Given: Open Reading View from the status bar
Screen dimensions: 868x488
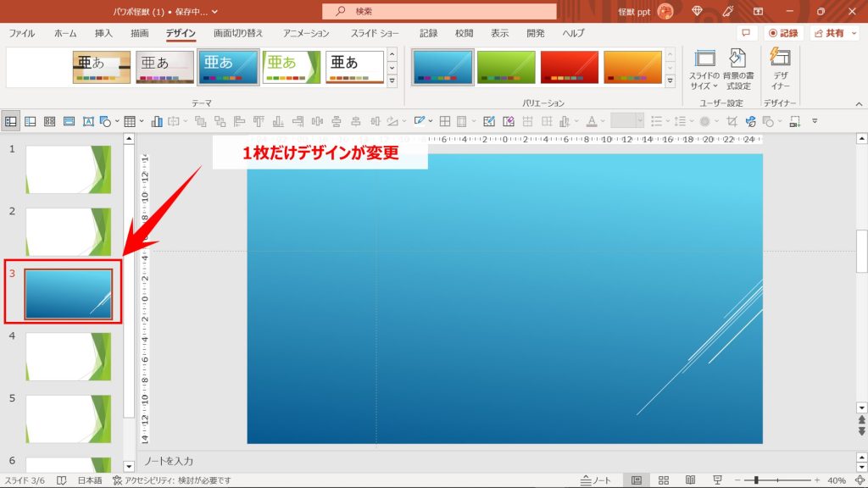Looking at the screenshot, I should 690,479.
